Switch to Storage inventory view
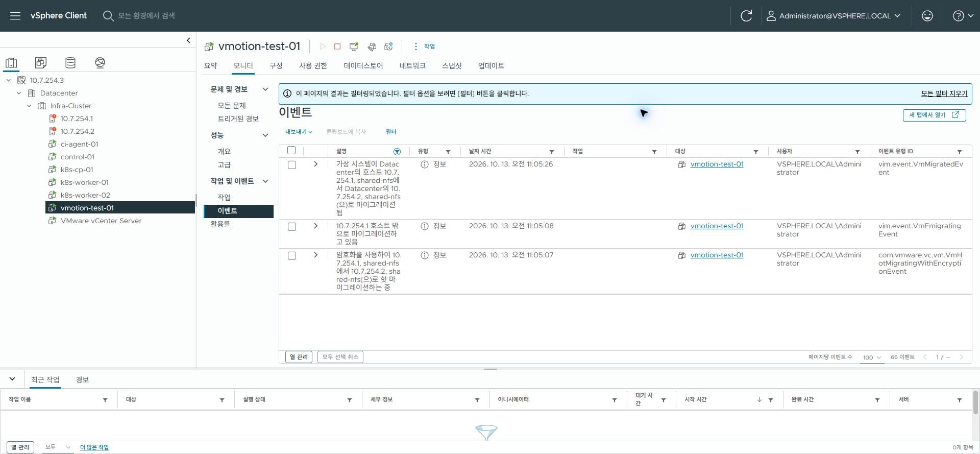This screenshot has height=454, width=980. [x=70, y=63]
